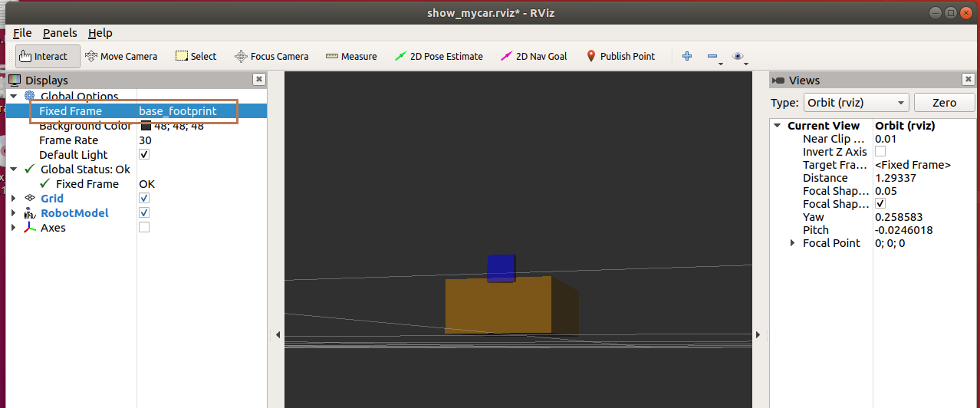Click the Orbit (rviz) Current View value
Screen dimensions: 980x408
pyautogui.click(x=905, y=125)
